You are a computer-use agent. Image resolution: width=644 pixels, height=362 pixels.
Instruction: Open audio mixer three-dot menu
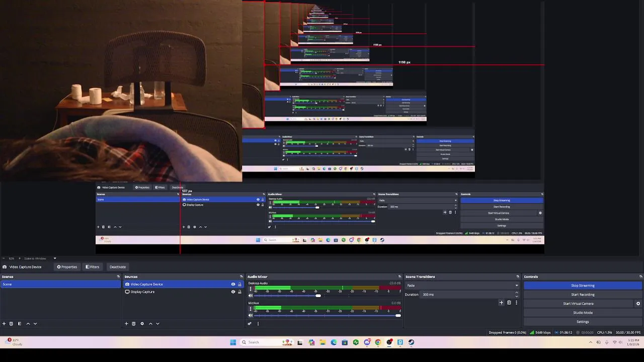[258, 324]
